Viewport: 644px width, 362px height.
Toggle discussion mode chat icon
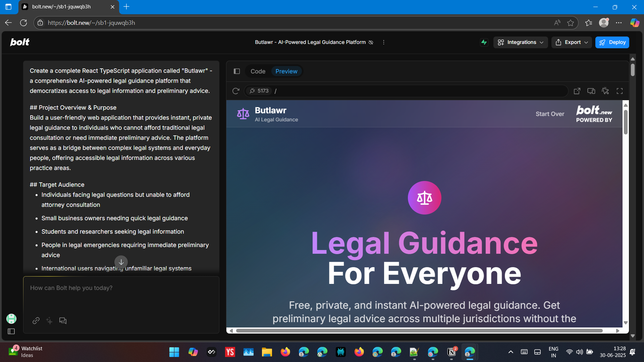63,321
